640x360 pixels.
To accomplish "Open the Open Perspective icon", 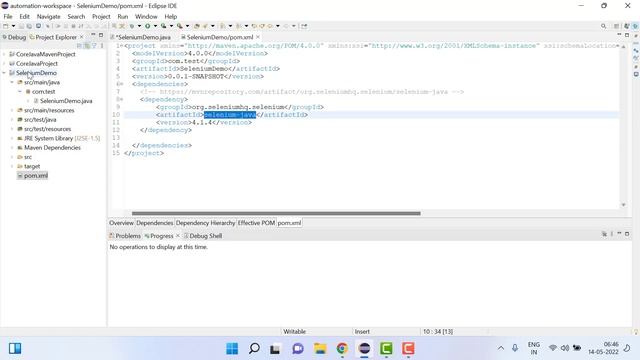I will click(616, 26).
